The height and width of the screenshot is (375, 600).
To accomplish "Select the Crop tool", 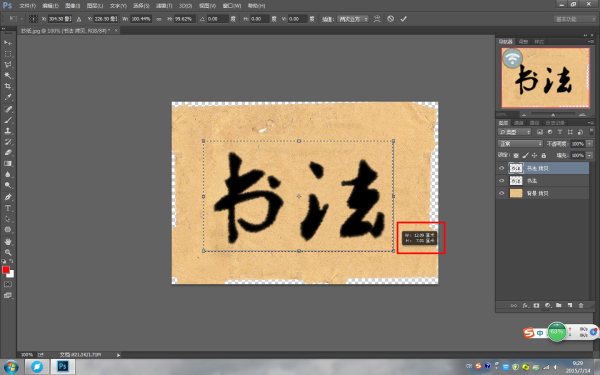I will tap(8, 86).
